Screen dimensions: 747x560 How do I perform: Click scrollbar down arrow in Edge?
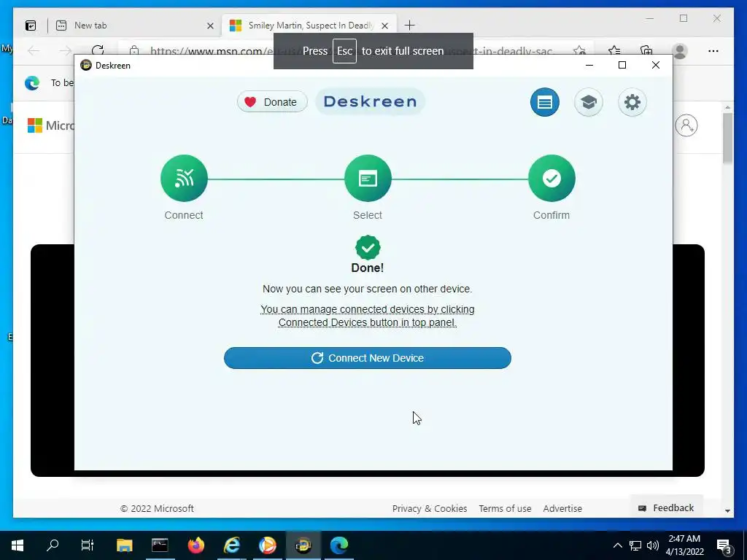(727, 510)
